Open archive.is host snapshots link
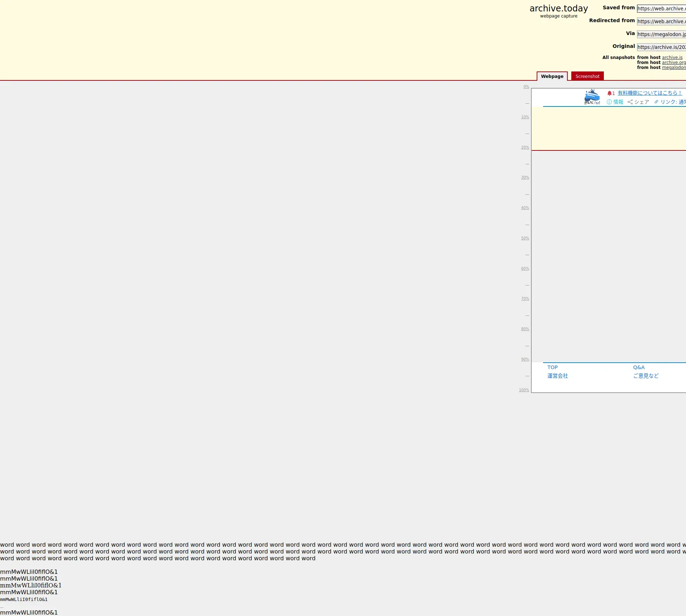The width and height of the screenshot is (686, 616). 672,58
